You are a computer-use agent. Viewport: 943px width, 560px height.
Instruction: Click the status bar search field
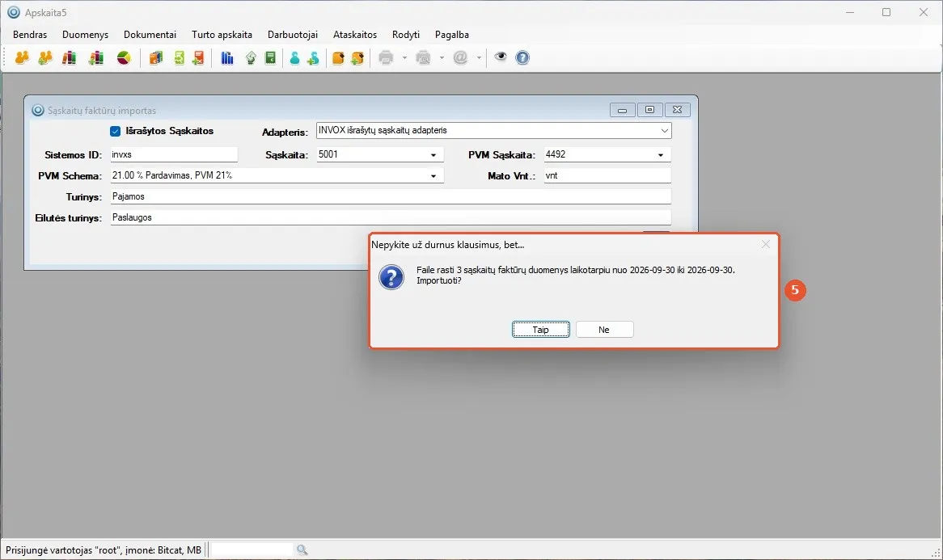(x=252, y=549)
